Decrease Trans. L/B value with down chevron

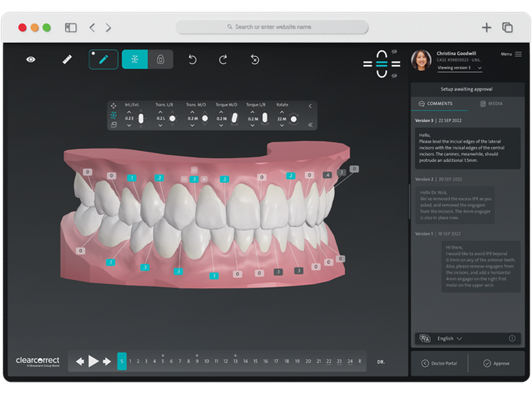[160, 125]
